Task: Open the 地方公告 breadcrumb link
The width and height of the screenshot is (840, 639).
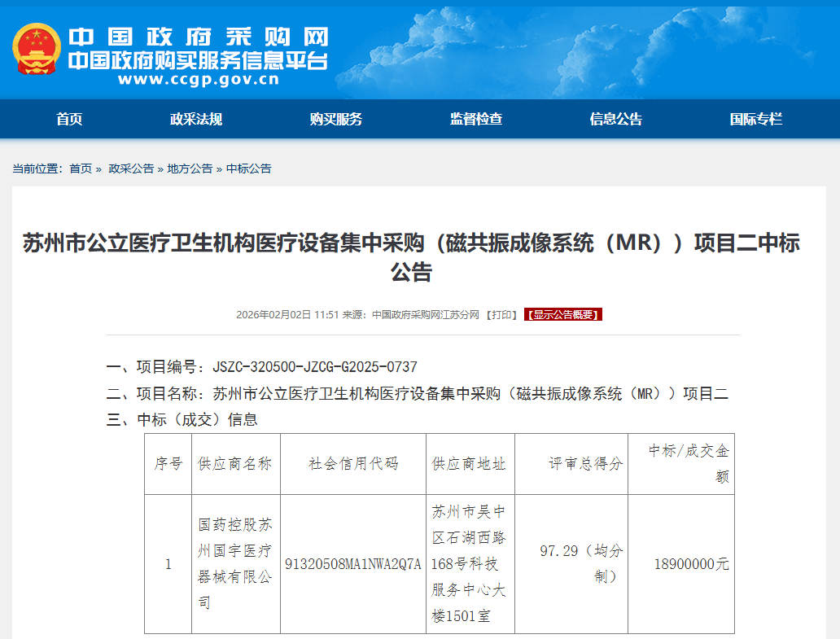Action: click(190, 169)
